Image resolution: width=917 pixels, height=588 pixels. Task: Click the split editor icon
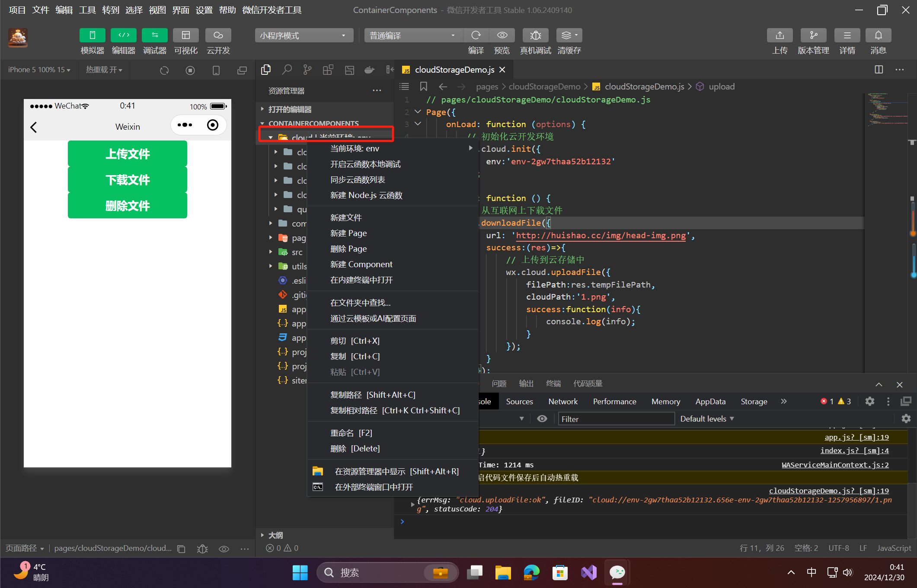[x=879, y=70]
